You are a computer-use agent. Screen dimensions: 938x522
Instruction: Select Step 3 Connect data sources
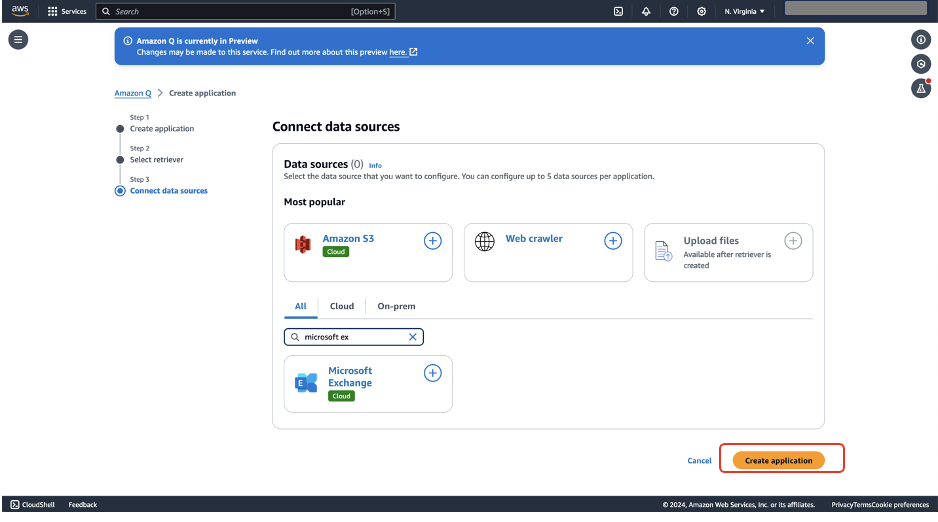(x=169, y=191)
